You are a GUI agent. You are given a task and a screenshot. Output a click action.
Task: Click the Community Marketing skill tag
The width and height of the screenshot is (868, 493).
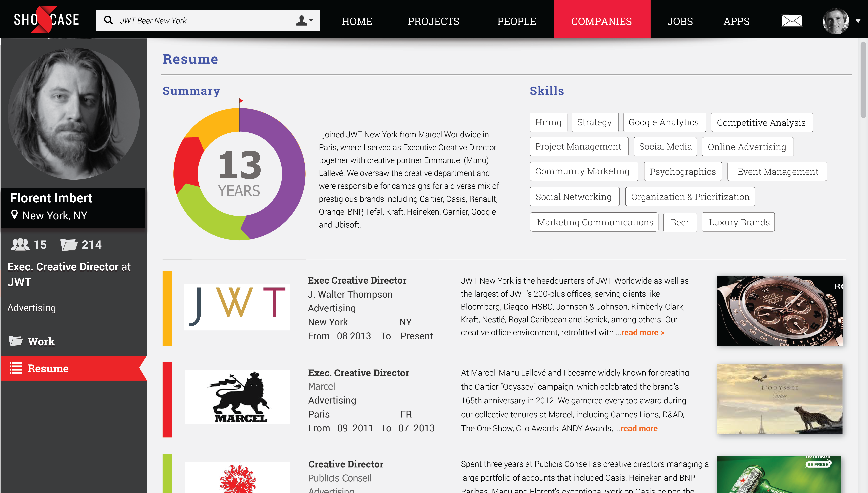(x=584, y=171)
